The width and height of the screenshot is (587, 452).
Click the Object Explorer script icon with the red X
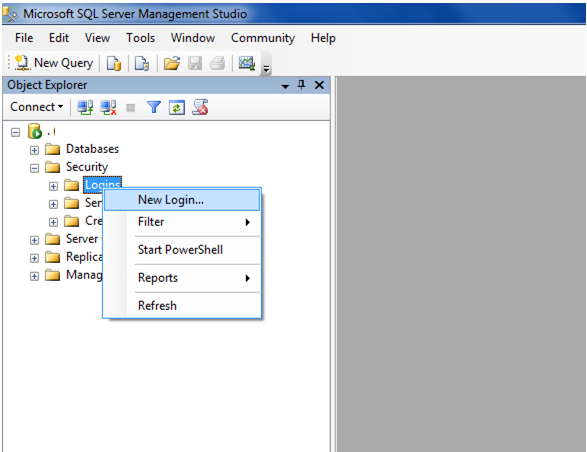(200, 107)
